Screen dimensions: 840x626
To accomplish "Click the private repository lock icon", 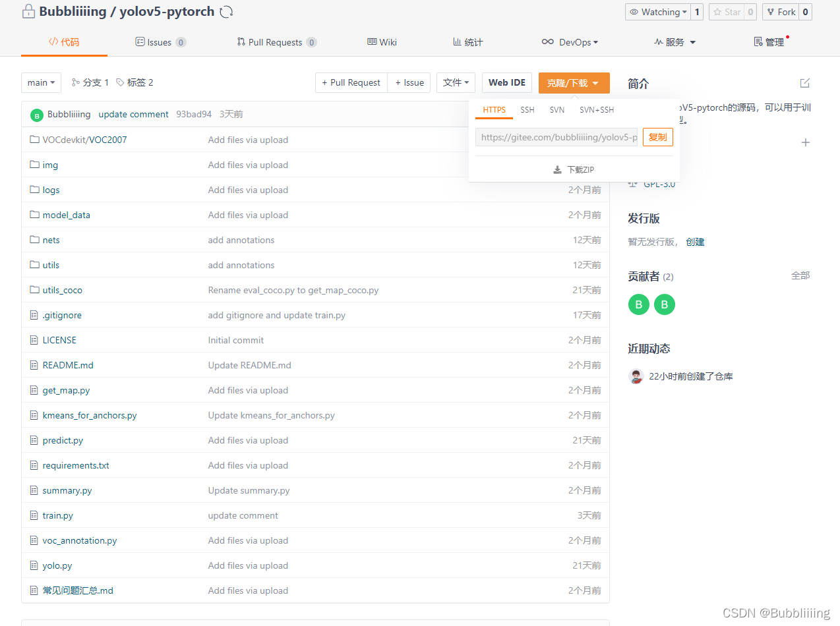I will (x=28, y=11).
